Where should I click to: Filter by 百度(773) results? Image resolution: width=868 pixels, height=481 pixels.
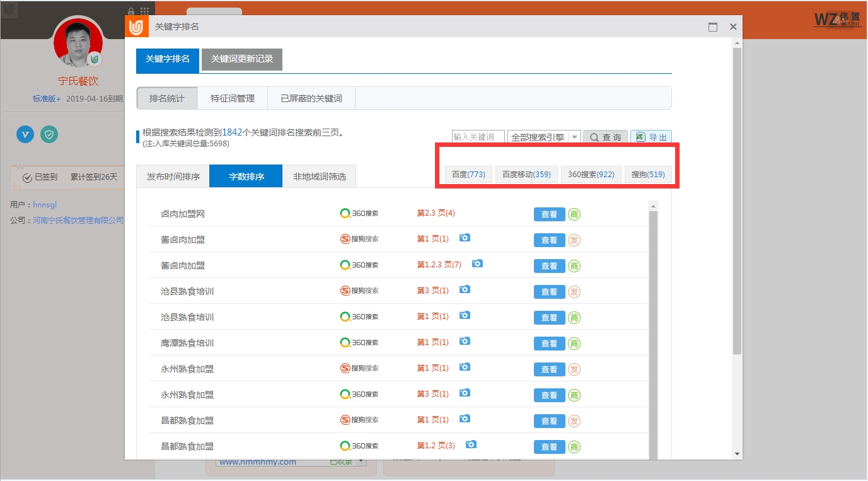pyautogui.click(x=468, y=175)
